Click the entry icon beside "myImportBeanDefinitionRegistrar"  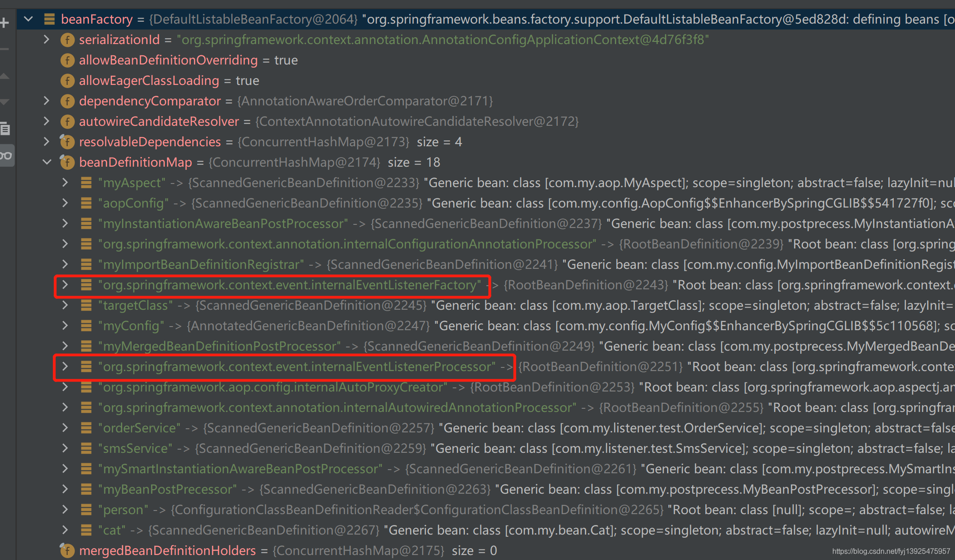tap(86, 264)
